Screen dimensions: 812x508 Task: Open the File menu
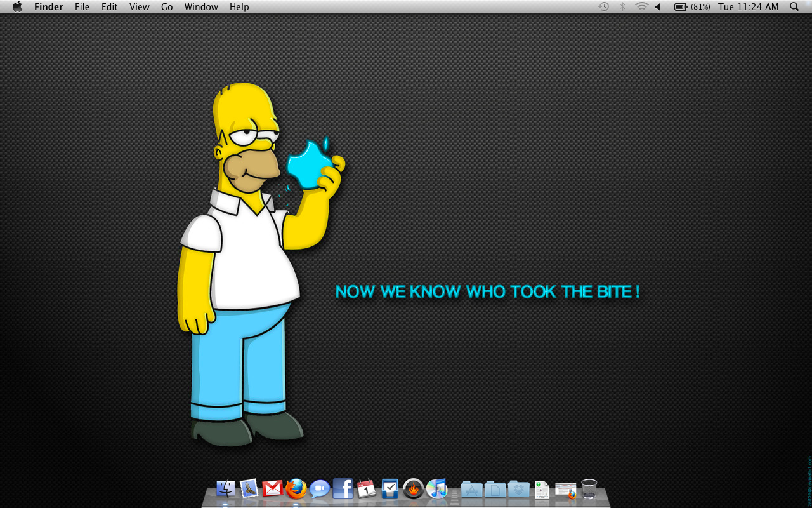pyautogui.click(x=82, y=7)
